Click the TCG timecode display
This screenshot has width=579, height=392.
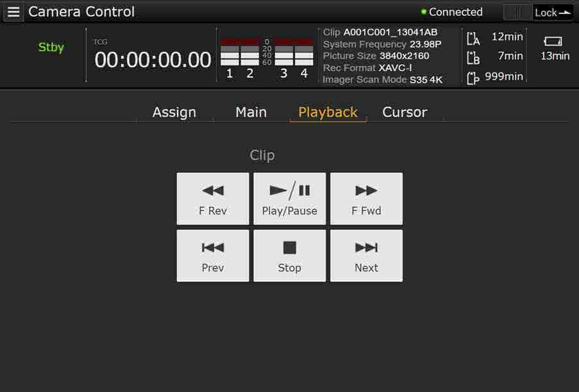pyautogui.click(x=153, y=60)
